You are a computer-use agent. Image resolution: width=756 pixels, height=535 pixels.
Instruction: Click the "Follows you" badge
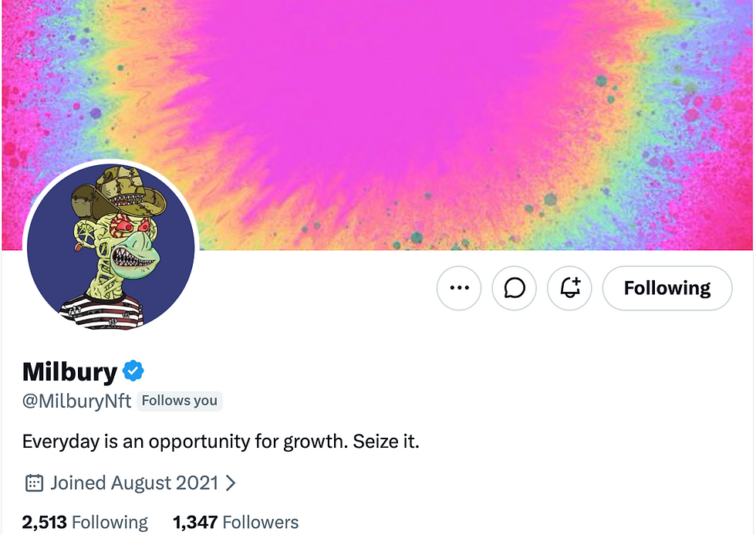tap(180, 401)
